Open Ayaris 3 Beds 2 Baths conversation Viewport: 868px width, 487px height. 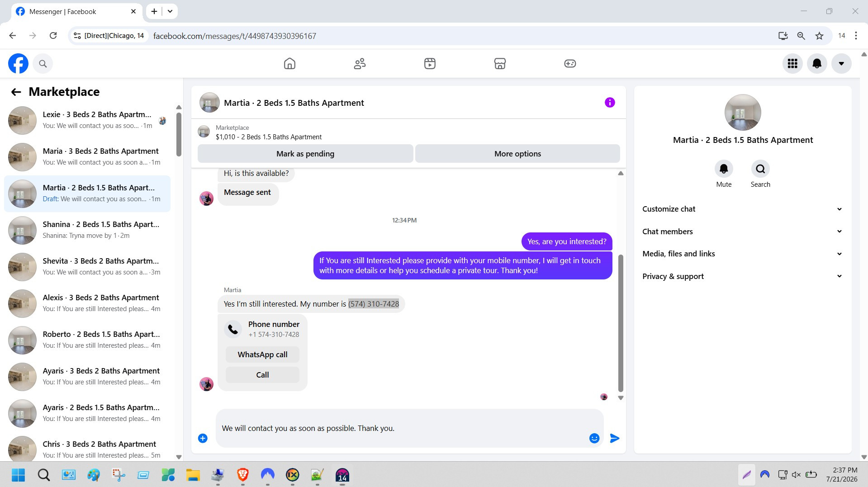[x=87, y=377]
